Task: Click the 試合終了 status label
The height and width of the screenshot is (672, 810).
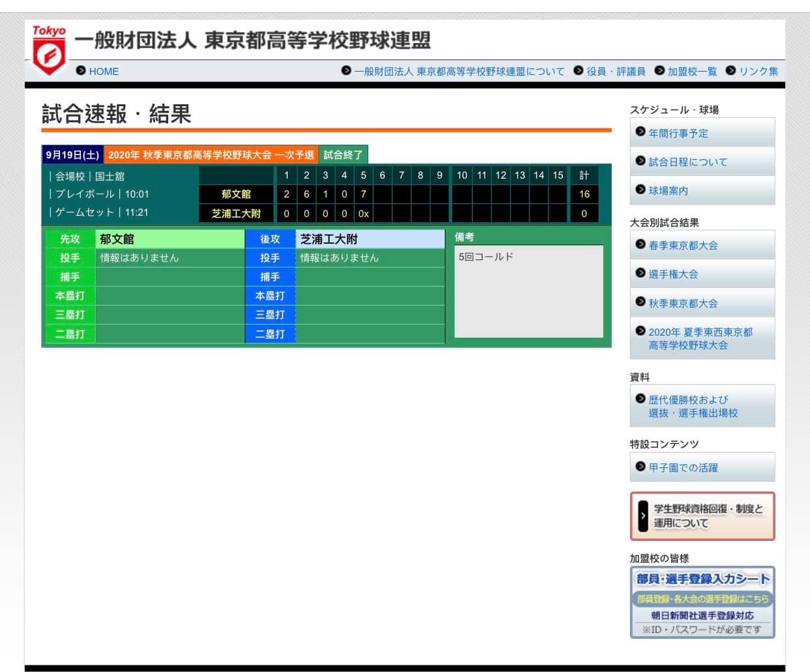Action: [343, 154]
